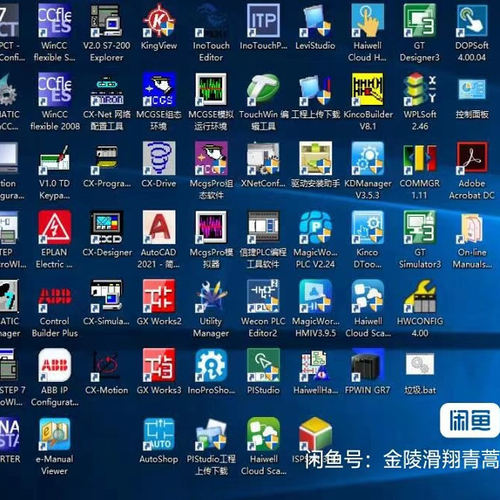This screenshot has height=500, width=500.
Task: Click the CX-Designer desktop icon
Action: pyautogui.click(x=107, y=227)
